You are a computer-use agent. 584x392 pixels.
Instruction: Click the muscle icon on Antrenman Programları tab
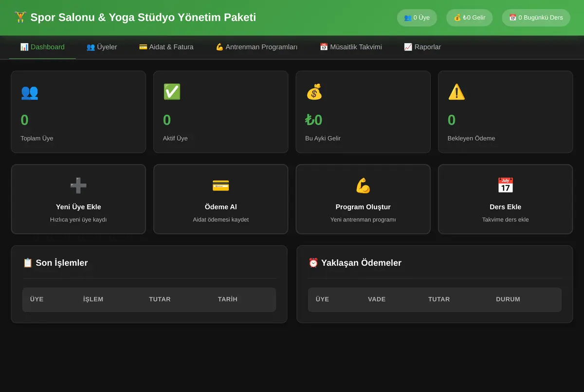[x=219, y=47]
